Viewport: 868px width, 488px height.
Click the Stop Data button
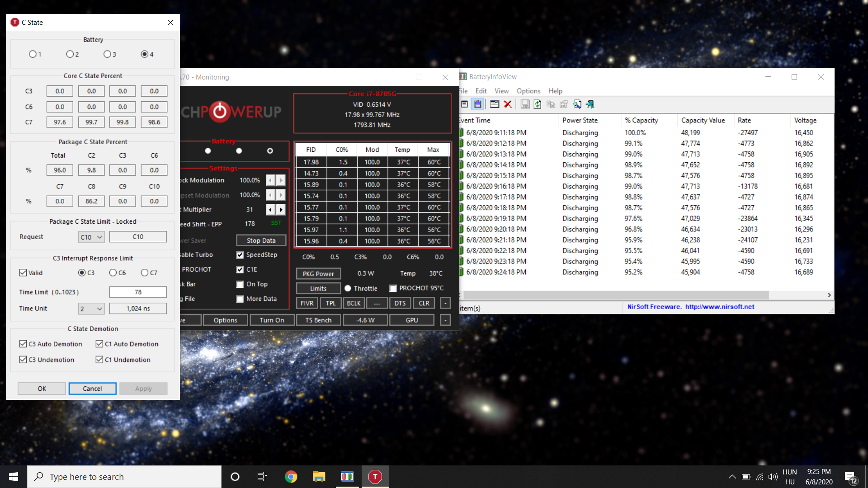pyautogui.click(x=261, y=240)
